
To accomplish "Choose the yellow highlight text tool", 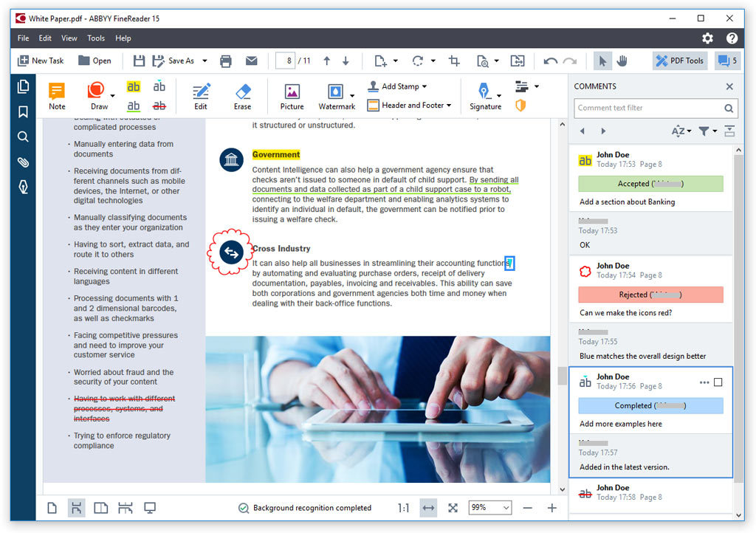I will click(134, 87).
